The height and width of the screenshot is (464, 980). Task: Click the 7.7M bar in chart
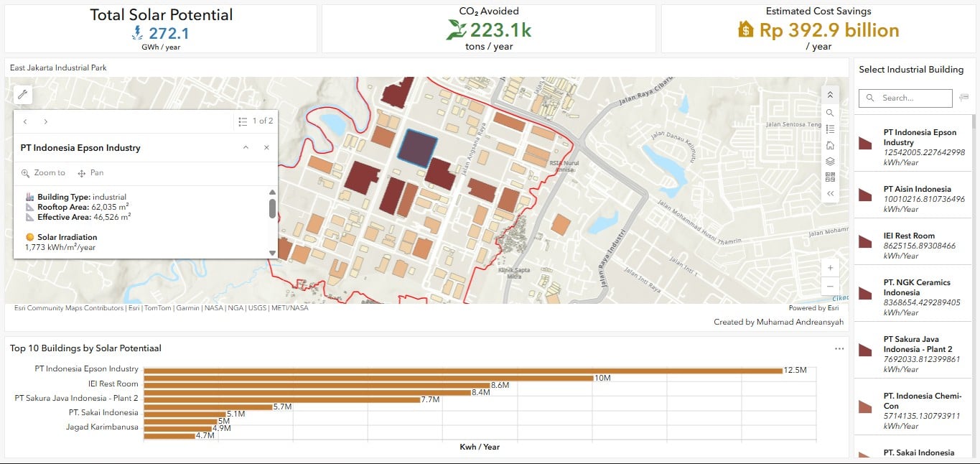pos(282,400)
